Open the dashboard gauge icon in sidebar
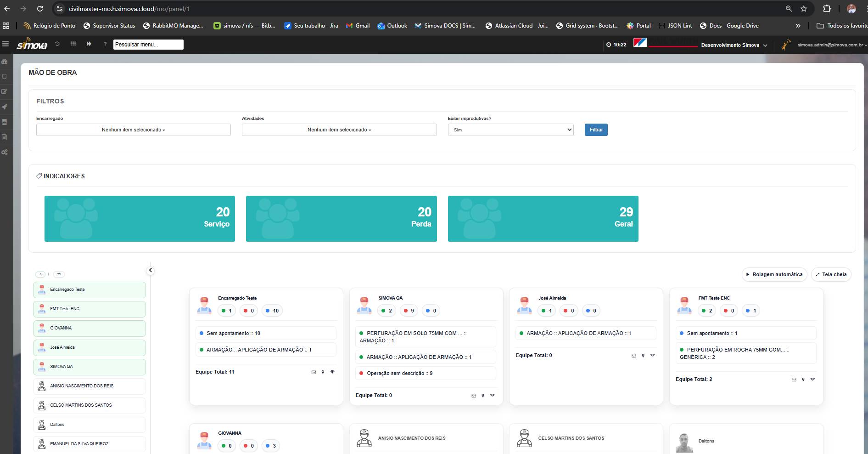 point(5,62)
